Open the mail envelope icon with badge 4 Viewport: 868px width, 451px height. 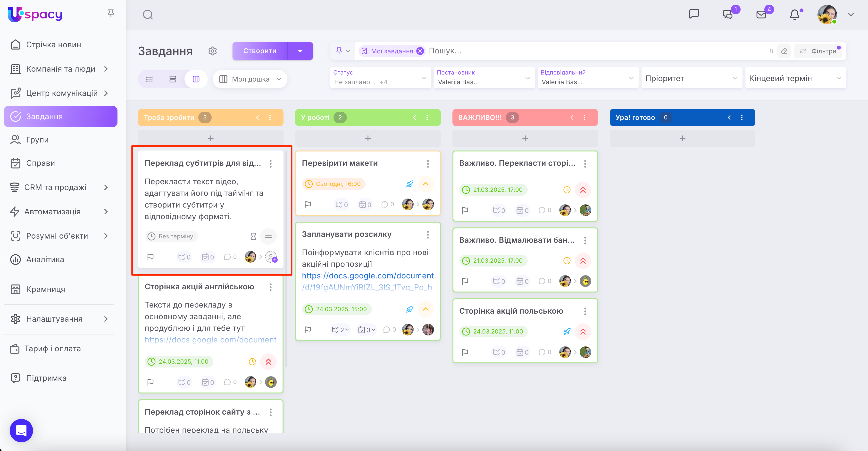tap(761, 15)
